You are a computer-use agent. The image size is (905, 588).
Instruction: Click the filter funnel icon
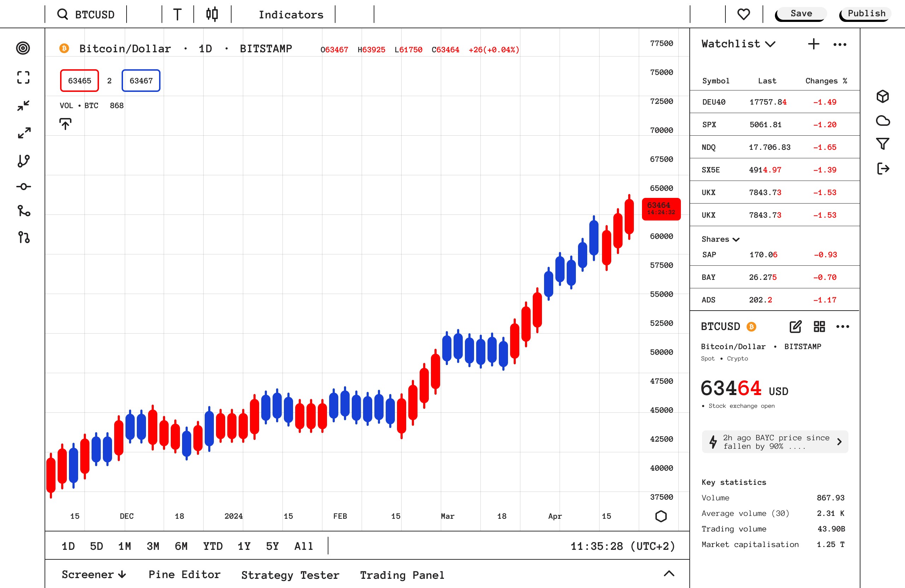[883, 144]
